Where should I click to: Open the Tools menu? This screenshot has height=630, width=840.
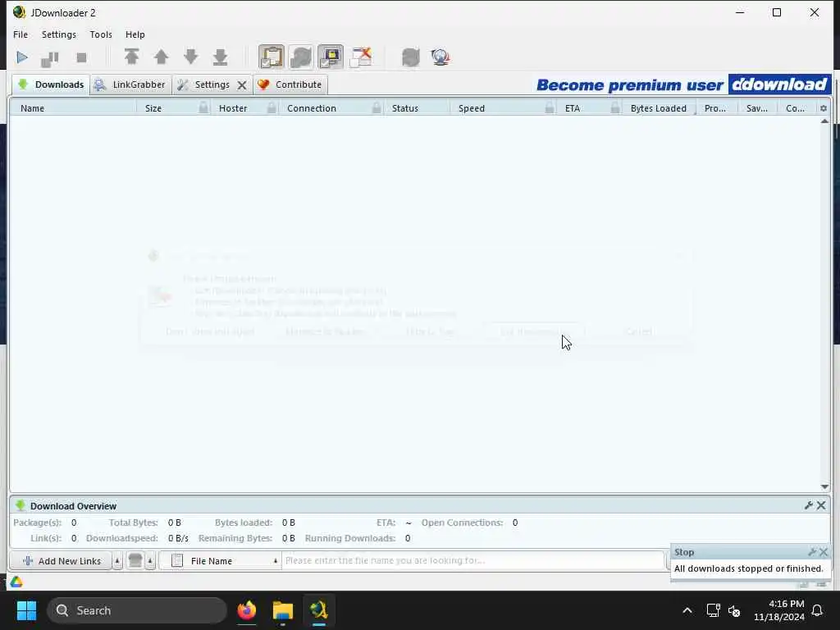(101, 34)
